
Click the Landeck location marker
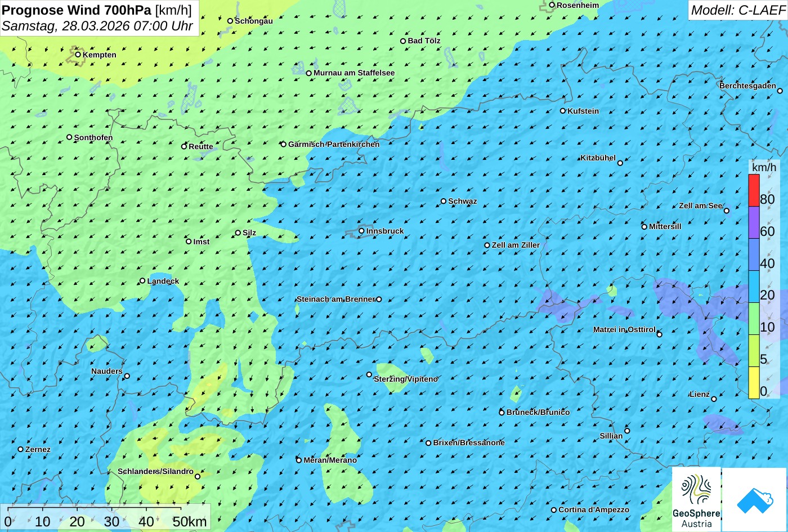pyautogui.click(x=142, y=281)
